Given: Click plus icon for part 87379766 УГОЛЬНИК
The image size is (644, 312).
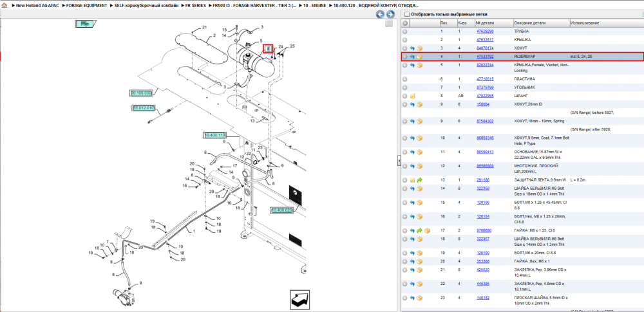Looking at the screenshot, I should (405, 87).
